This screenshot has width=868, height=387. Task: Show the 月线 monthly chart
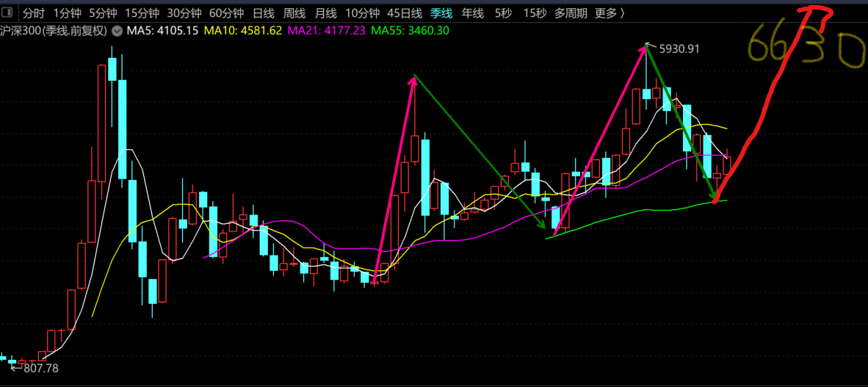(326, 13)
